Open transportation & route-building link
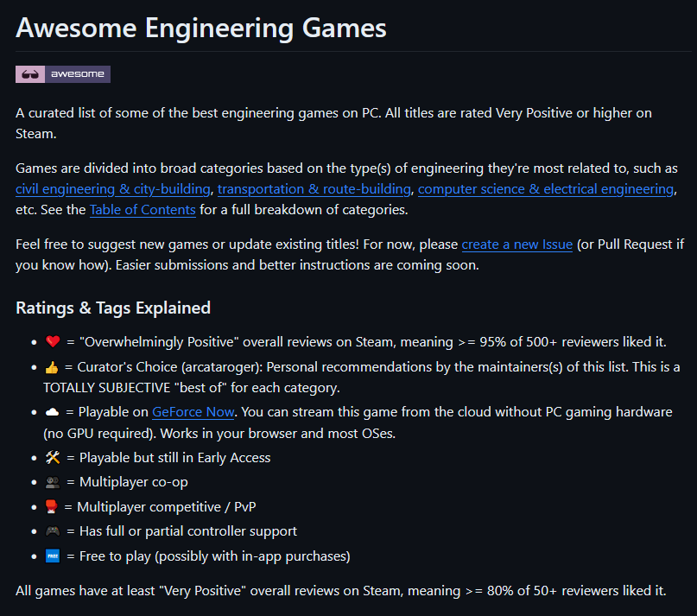The image size is (697, 616). (314, 189)
